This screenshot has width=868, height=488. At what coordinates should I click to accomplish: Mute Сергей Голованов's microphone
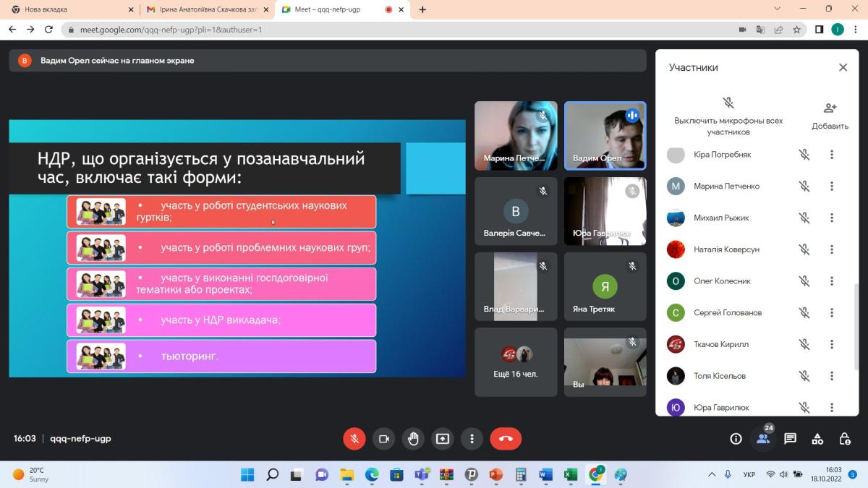804,313
